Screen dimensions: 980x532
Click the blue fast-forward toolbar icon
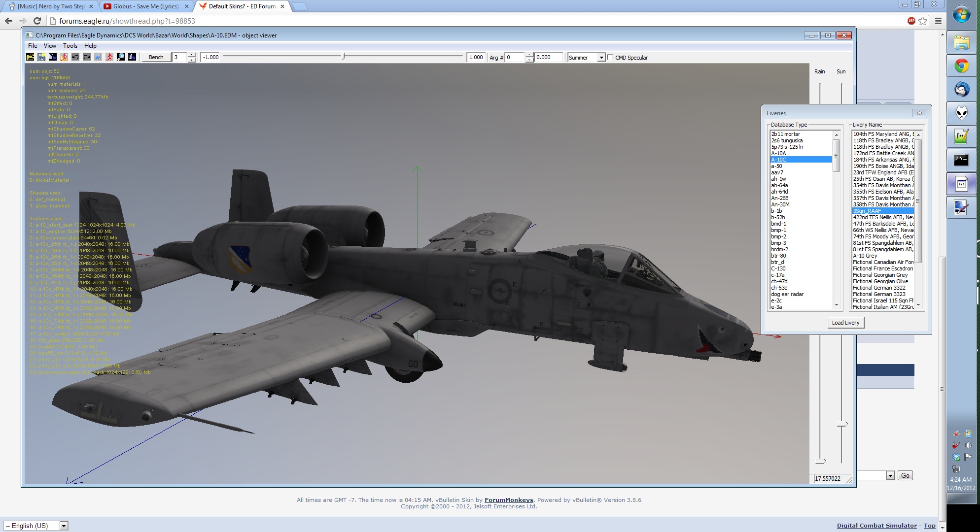coord(98,57)
